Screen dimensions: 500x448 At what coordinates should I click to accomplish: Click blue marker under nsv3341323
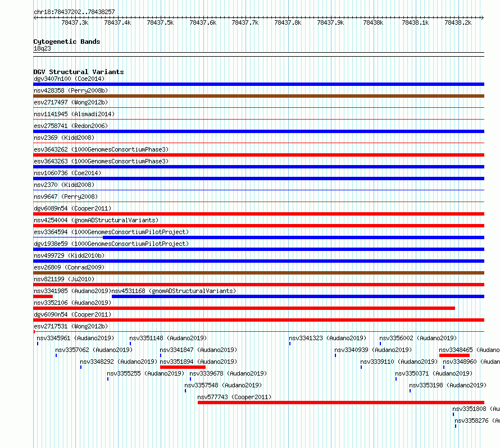(290, 344)
